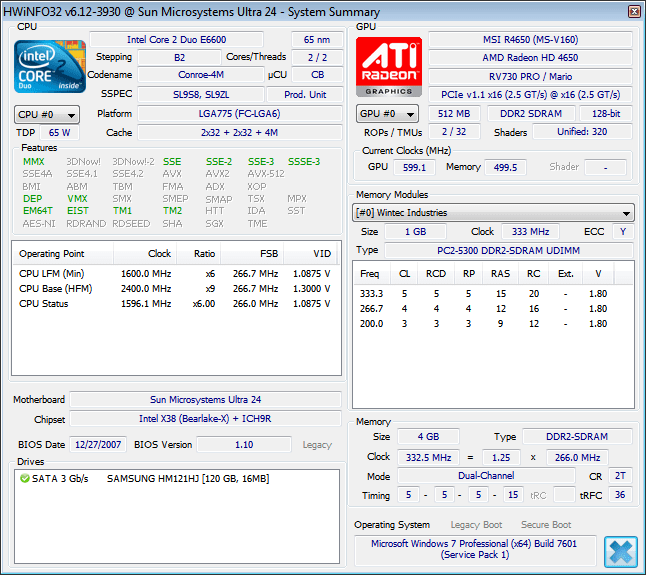Click the BIOS Date 12/27/2007 field
646x575 pixels.
point(98,444)
